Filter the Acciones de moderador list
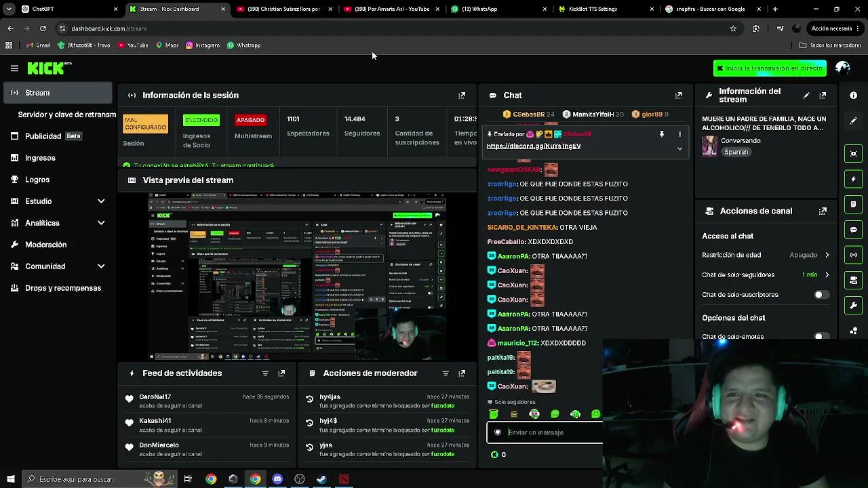The height and width of the screenshot is (488, 868). click(x=446, y=373)
